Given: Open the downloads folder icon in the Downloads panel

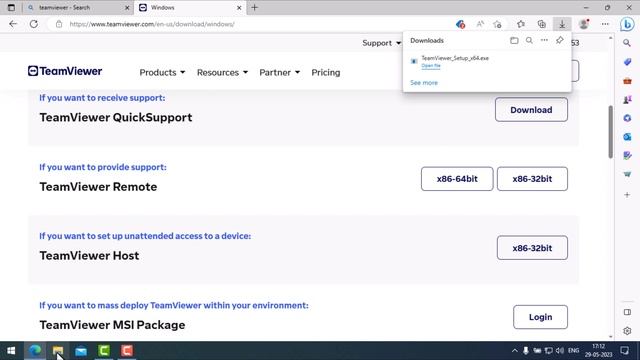Looking at the screenshot, I should [x=514, y=40].
